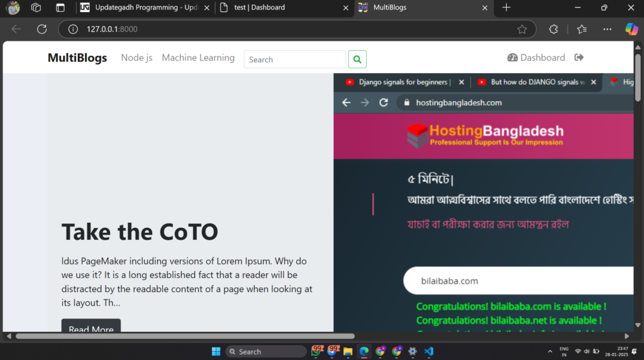644x360 pixels.
Task: Open the Wi-Fi network tray icon
Action: 578,351
